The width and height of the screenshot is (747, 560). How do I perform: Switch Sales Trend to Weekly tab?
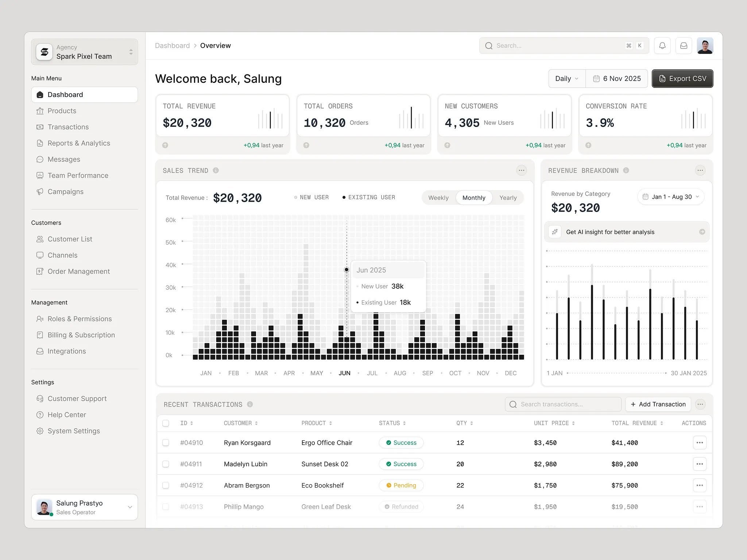click(x=438, y=198)
